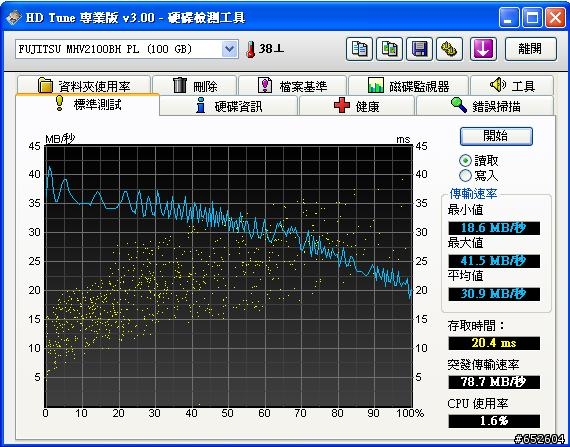The width and height of the screenshot is (570, 447).
Task: Click the copy screenshot to clipboard icon
Action: [389, 49]
